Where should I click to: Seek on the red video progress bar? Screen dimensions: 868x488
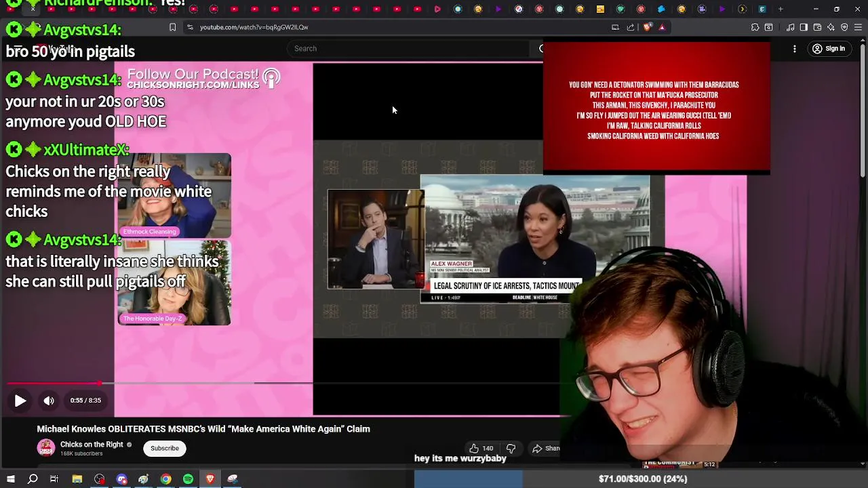point(53,383)
